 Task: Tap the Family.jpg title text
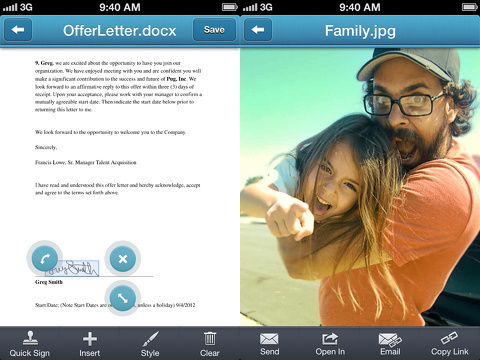click(x=360, y=31)
